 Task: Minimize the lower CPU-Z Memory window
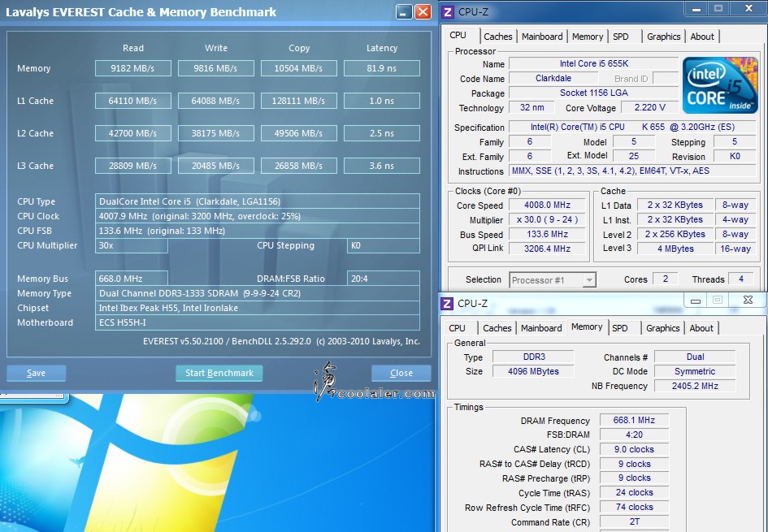pos(696,301)
